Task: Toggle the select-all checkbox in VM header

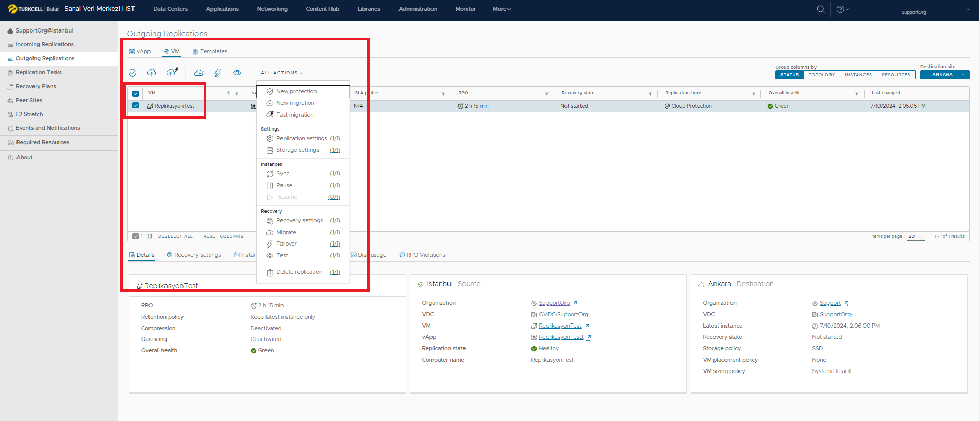Action: point(136,94)
